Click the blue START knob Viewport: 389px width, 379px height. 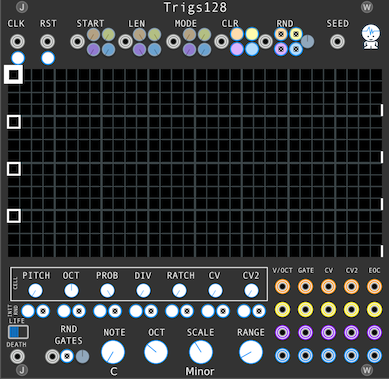pos(109,50)
